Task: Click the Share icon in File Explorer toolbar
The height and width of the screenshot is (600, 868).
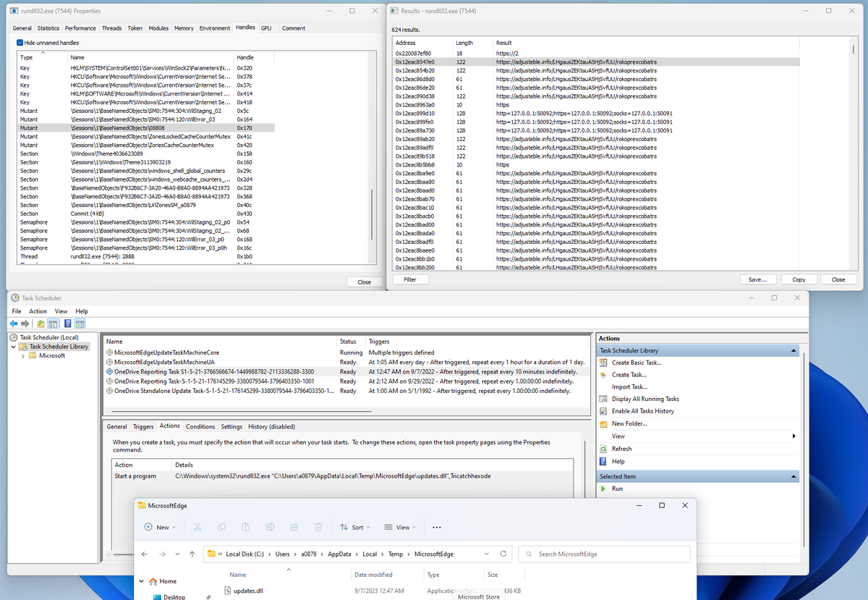Action: point(294,527)
